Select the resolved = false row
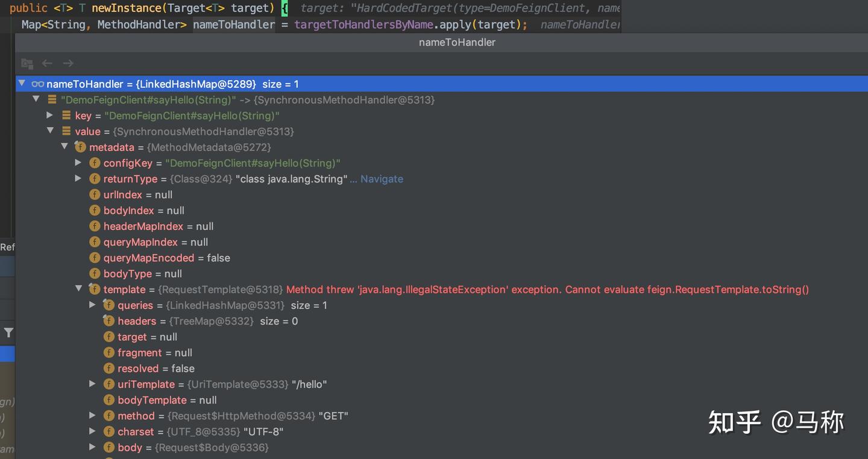 point(156,369)
